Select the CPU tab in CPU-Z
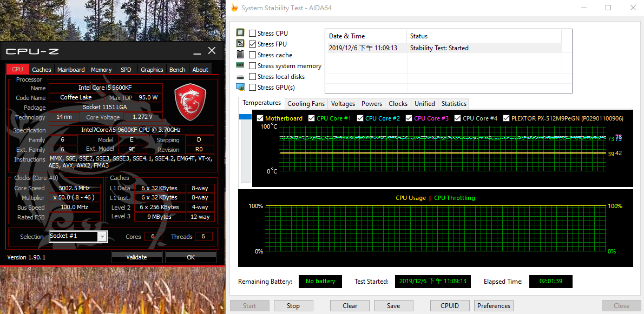This screenshot has width=644, height=314. (x=18, y=69)
